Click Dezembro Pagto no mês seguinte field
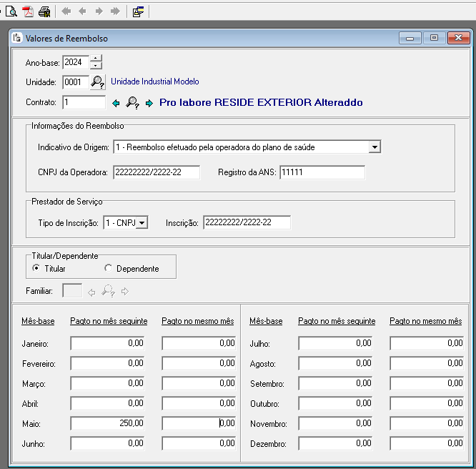 coord(336,443)
